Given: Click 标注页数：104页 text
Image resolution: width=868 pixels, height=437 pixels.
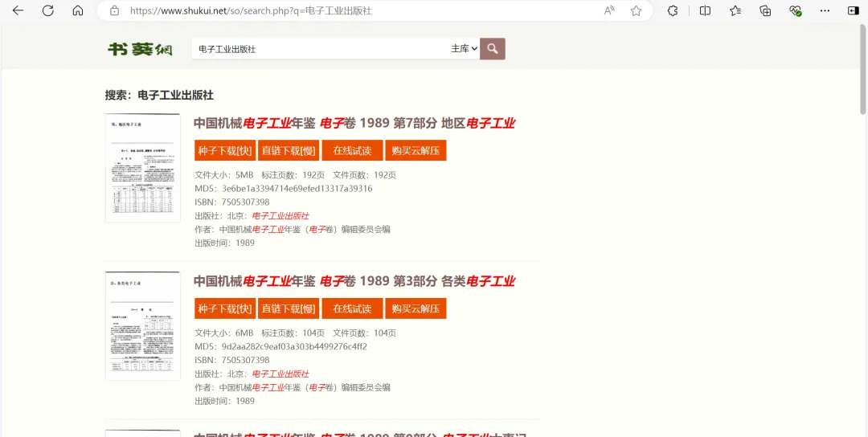Looking at the screenshot, I should click(293, 333).
